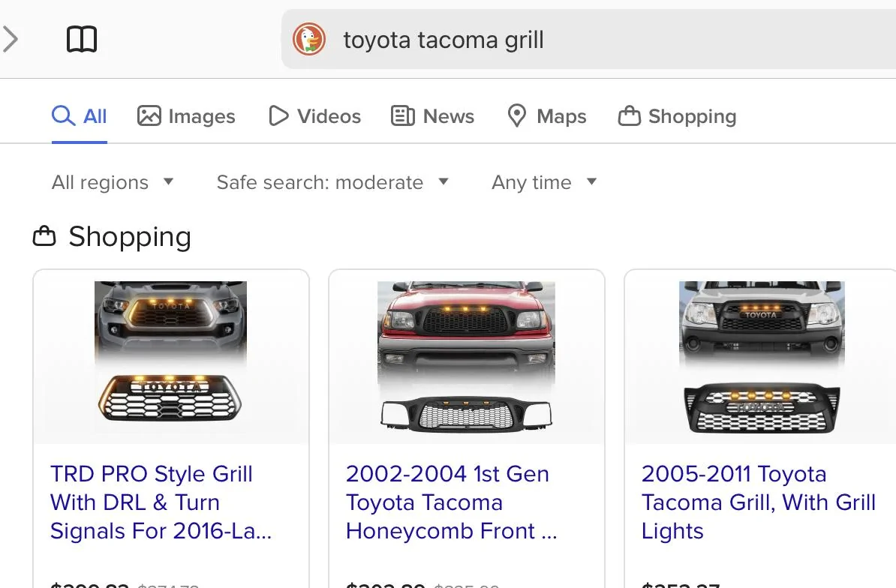Open TRD PRO Style Grill listing link
Image resolution: width=896 pixels, height=588 pixels.
(161, 502)
